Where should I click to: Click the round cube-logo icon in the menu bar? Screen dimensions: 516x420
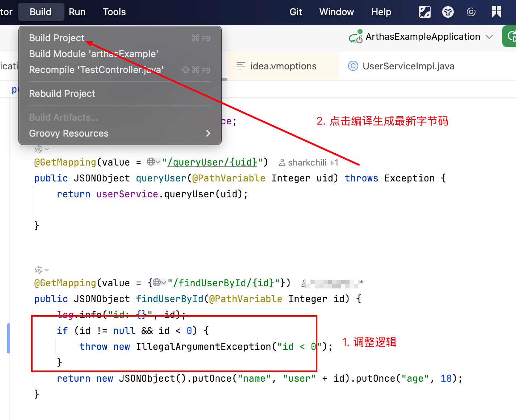tap(448, 12)
